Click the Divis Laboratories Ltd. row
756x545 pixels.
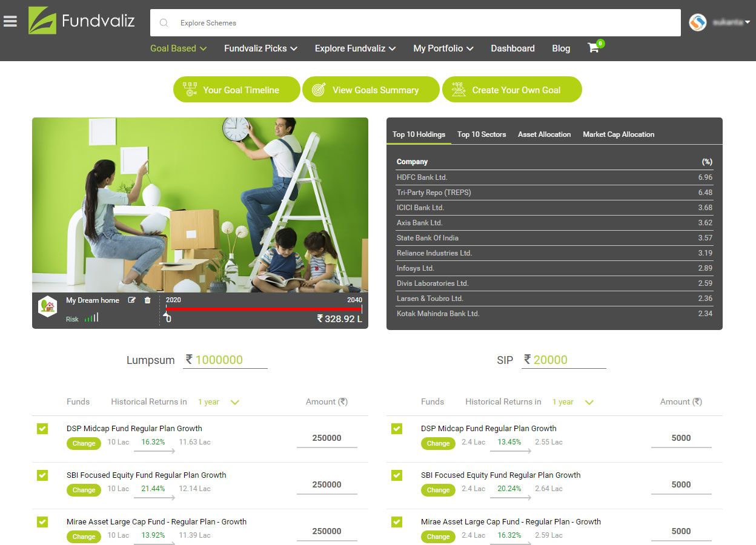pyautogui.click(x=554, y=283)
